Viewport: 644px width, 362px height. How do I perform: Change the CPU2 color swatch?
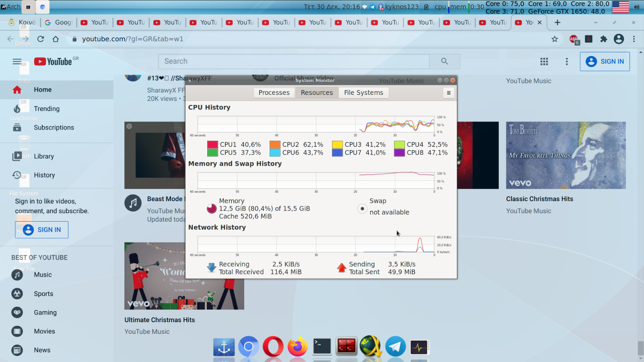point(275,144)
